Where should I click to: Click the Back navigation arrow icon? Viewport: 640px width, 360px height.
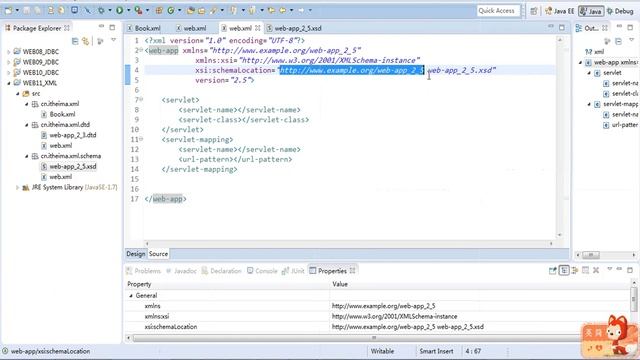[x=282, y=10]
